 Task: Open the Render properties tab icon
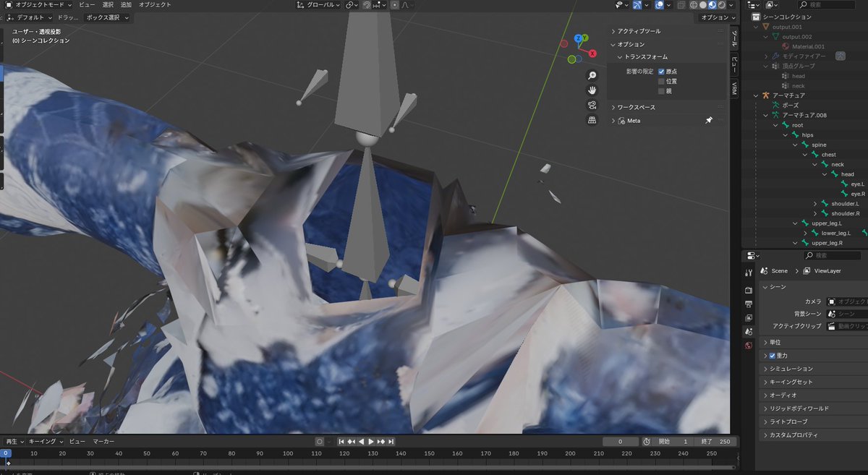click(749, 290)
